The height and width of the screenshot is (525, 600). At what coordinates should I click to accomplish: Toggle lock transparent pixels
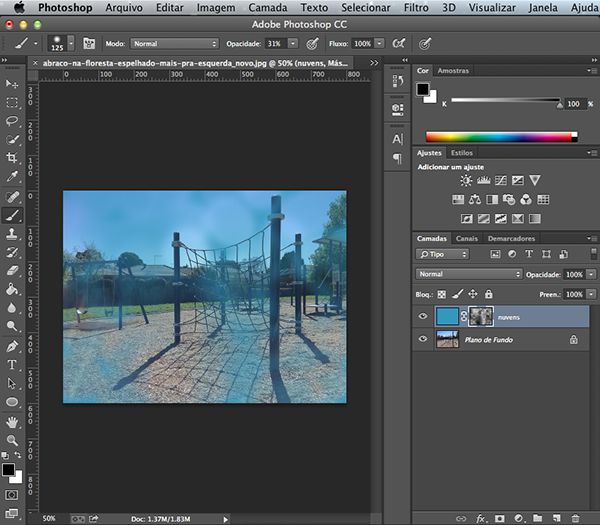pyautogui.click(x=442, y=294)
